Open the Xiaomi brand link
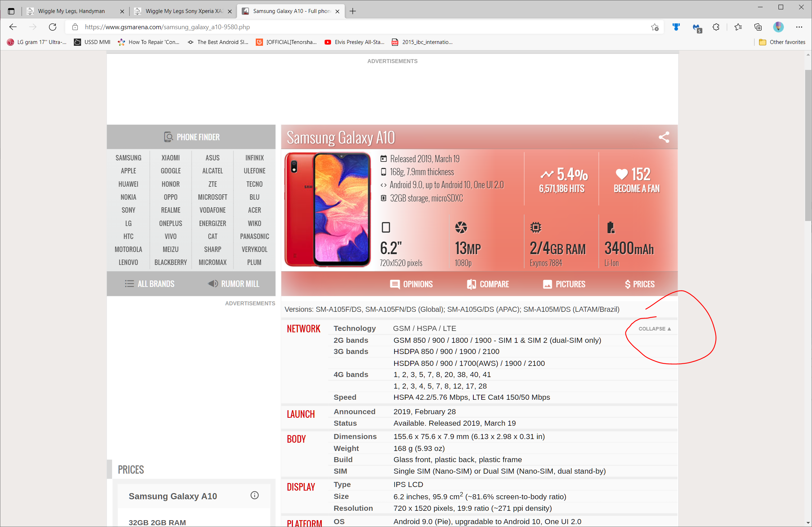 tap(170, 158)
